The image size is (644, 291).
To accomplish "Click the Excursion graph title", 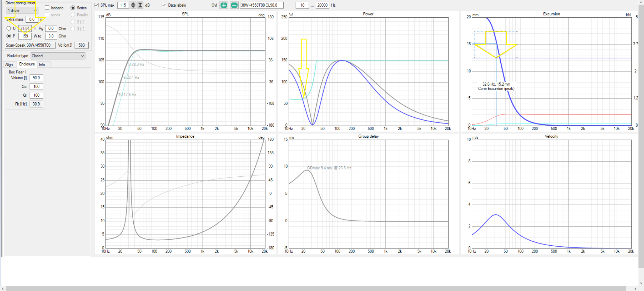I will [x=552, y=14].
